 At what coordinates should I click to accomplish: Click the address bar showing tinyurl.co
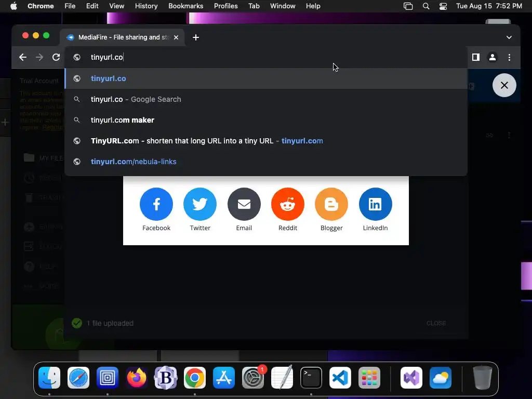click(x=266, y=57)
